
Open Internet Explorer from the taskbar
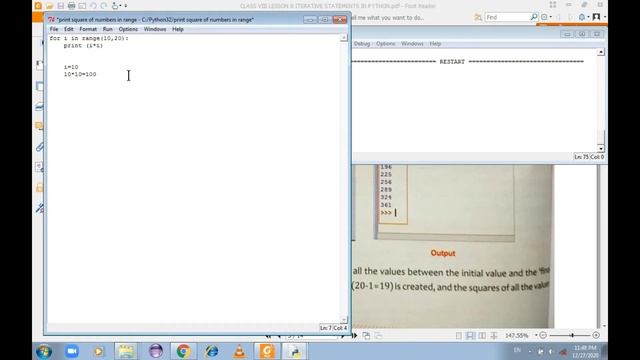point(211,351)
